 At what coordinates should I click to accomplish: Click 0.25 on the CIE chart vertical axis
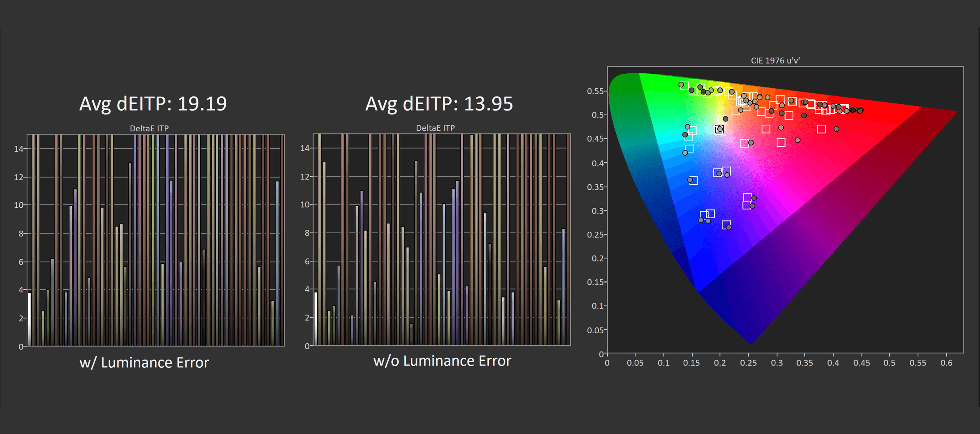(x=595, y=234)
